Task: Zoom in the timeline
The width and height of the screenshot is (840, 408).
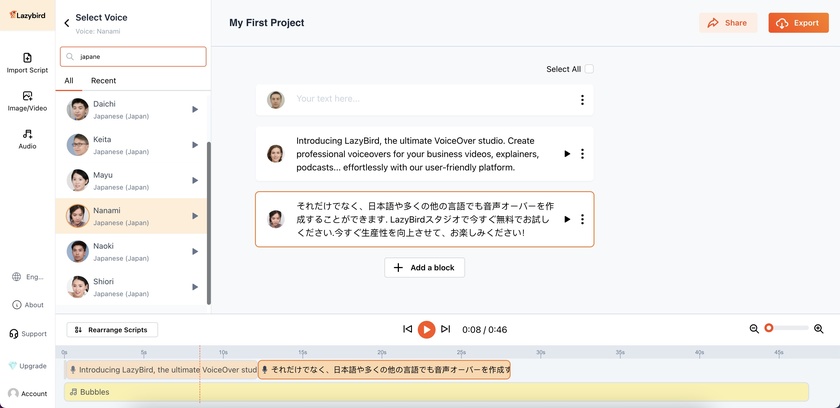Action: coord(819,329)
